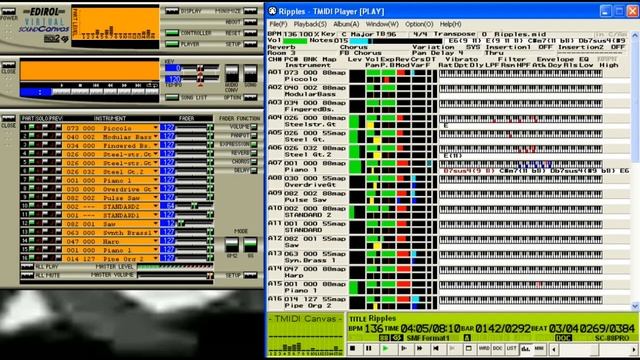Open the File(F) menu
This screenshot has width=640, height=360.
(278, 24)
